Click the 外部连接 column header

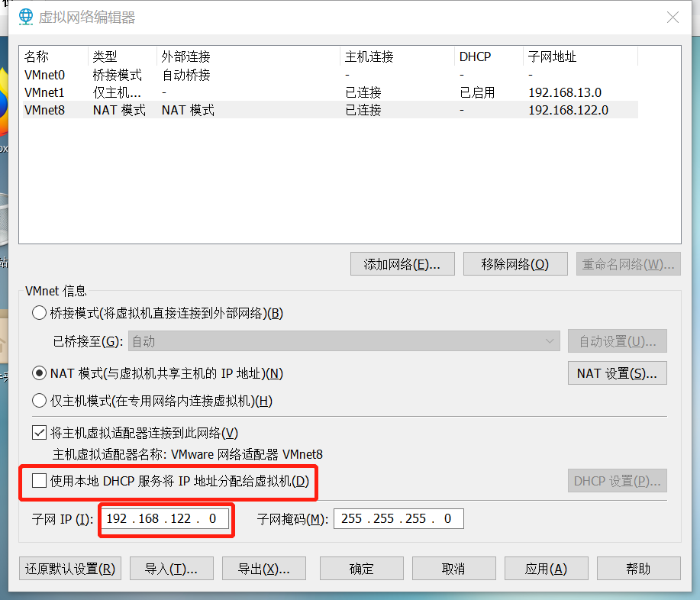click(x=248, y=56)
